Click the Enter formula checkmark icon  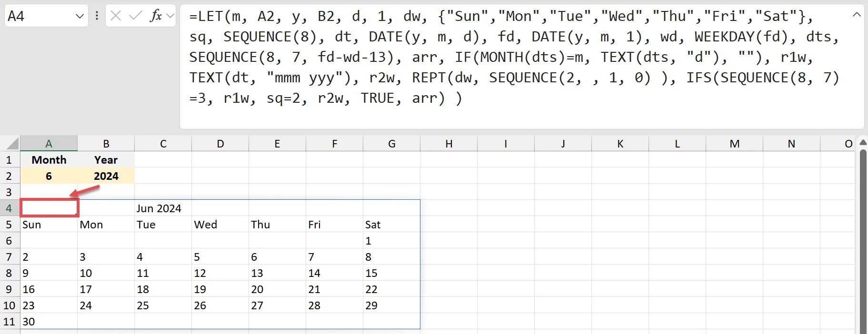click(136, 16)
